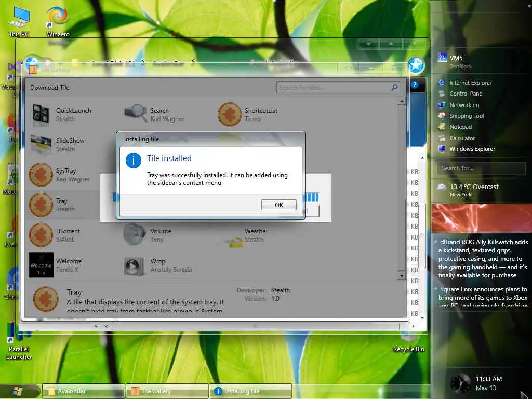This screenshot has height=399, width=532.
Task: Select the UTorrent tile icon
Action: click(41, 235)
